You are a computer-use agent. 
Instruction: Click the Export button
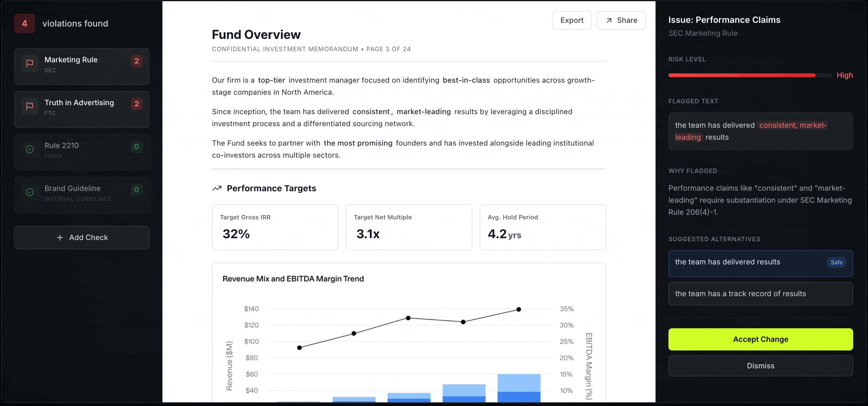pyautogui.click(x=571, y=21)
